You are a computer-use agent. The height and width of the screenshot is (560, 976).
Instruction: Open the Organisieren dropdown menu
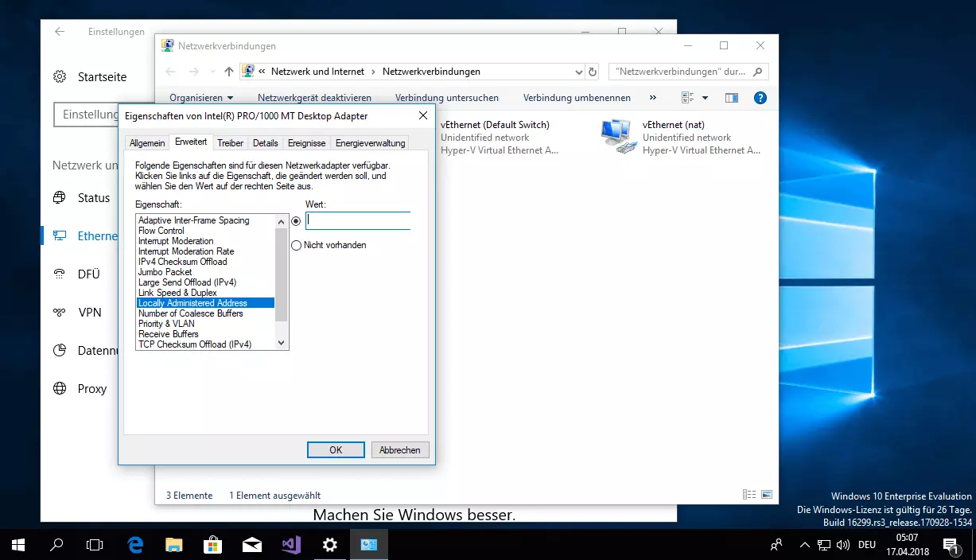[x=201, y=98]
